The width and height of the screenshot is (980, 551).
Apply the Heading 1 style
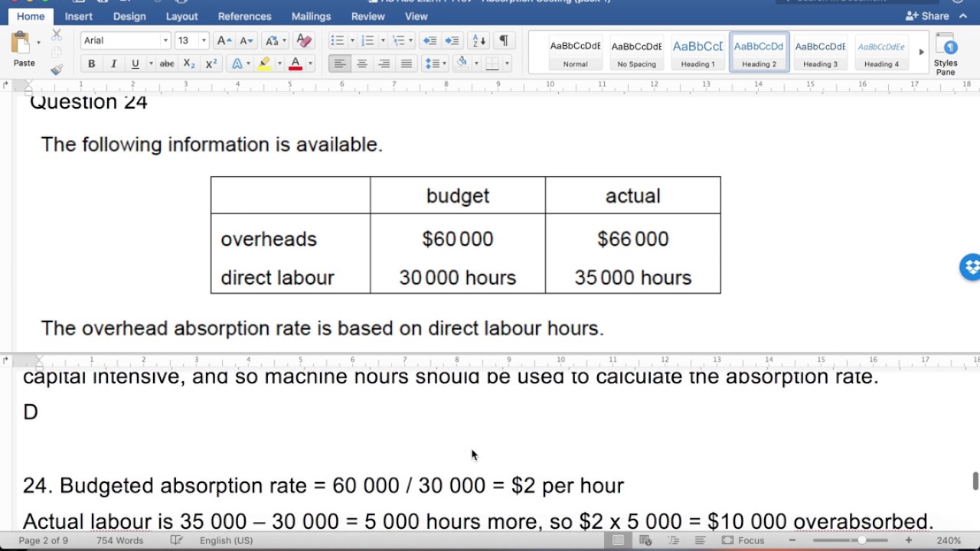pos(697,53)
